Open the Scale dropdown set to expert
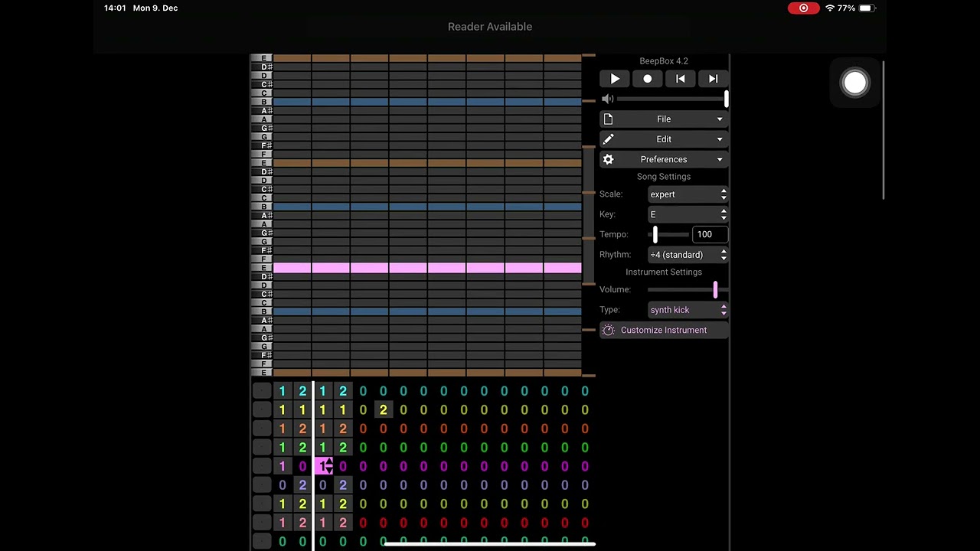 coord(688,194)
